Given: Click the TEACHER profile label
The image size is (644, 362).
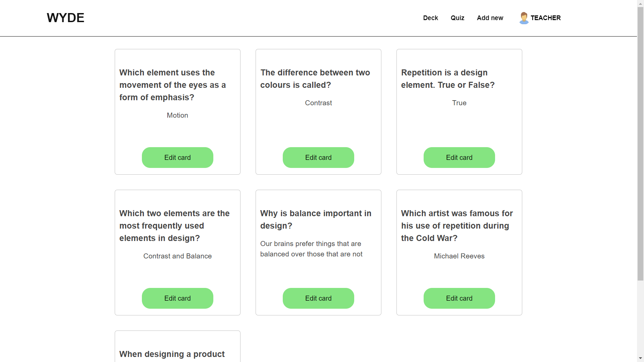Looking at the screenshot, I should [x=545, y=18].
